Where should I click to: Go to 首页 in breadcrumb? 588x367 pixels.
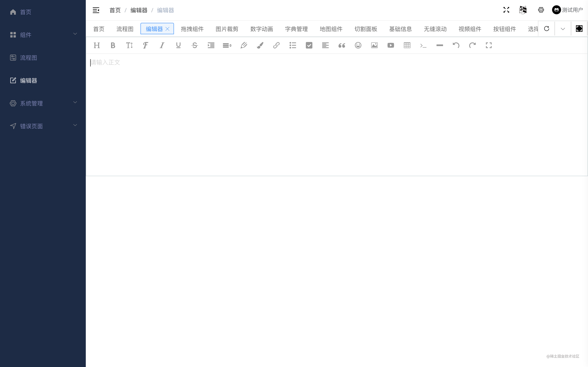tap(115, 10)
